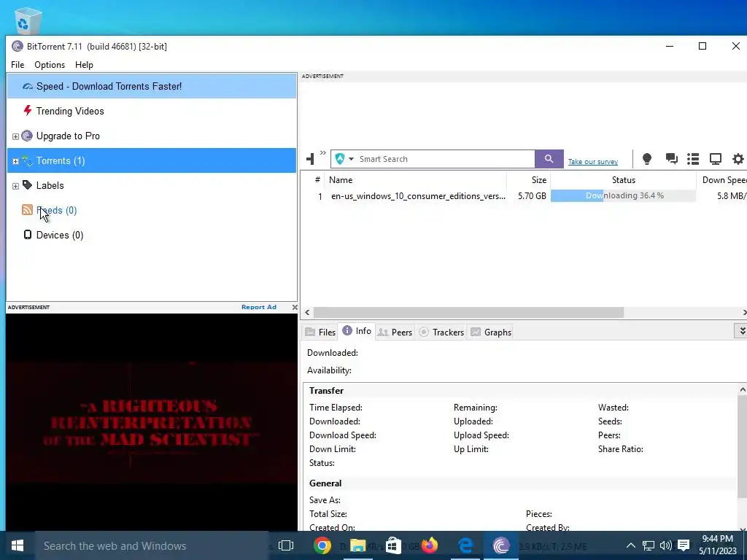Switch to the Trackers tab
747x560 pixels.
[x=441, y=332]
